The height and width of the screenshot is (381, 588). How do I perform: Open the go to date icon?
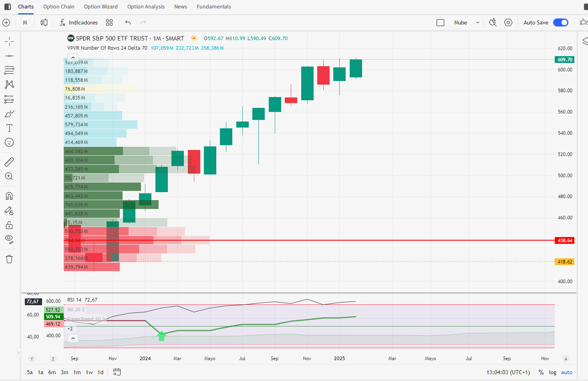click(x=117, y=372)
